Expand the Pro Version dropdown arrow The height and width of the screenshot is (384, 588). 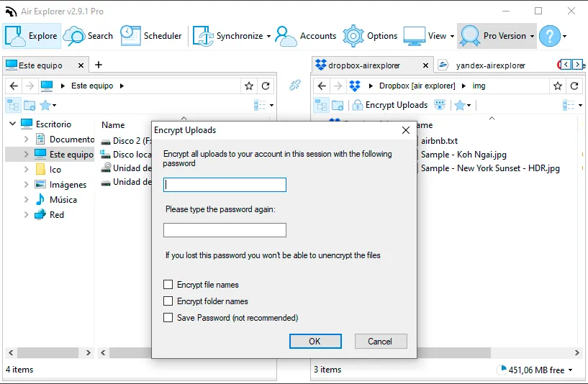532,37
